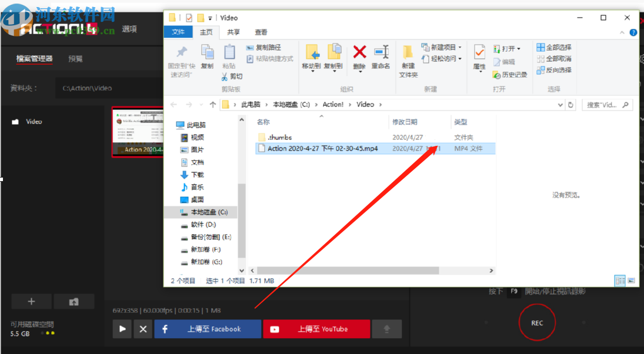
Task: Play the recorded video preview in Action!
Action: 122,329
